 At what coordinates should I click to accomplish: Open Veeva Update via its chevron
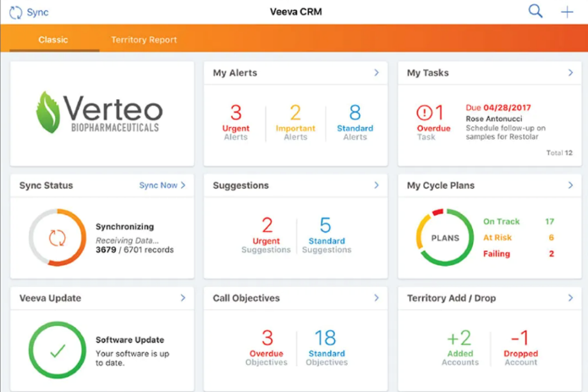[x=183, y=298]
